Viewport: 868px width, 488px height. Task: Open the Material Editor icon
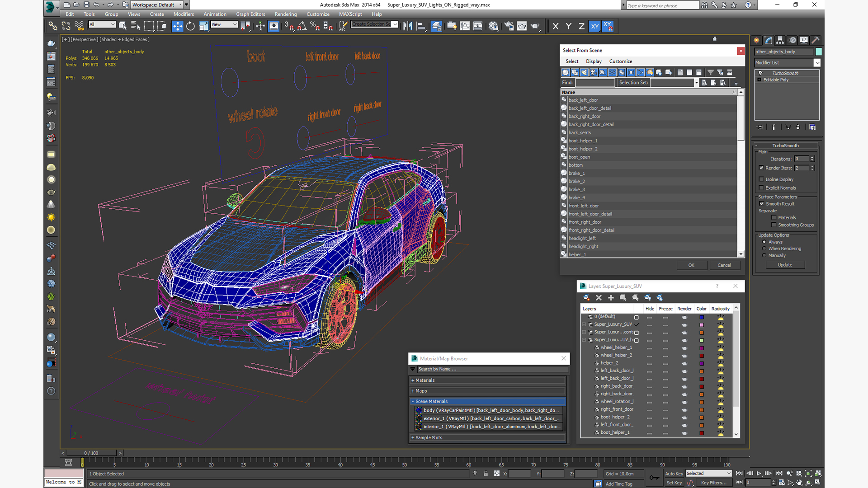coord(493,26)
